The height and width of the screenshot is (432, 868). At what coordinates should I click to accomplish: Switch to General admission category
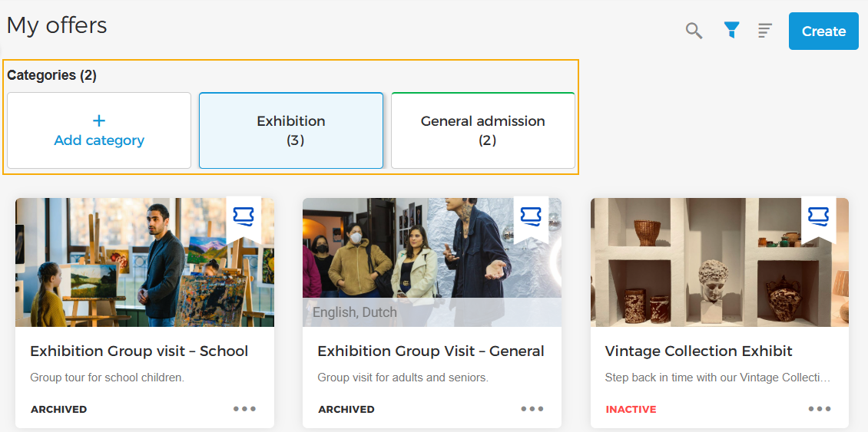click(x=483, y=130)
